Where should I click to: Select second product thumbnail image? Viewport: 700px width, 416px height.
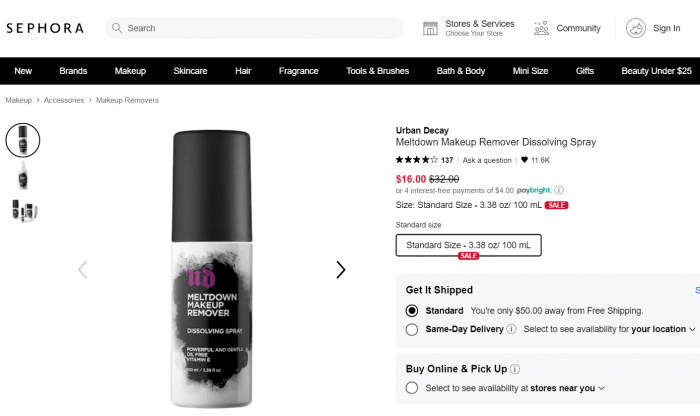coord(23,176)
